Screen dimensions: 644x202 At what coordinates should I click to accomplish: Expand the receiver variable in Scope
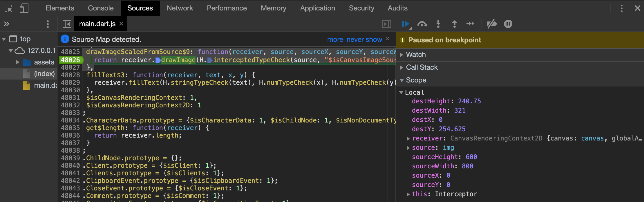408,138
